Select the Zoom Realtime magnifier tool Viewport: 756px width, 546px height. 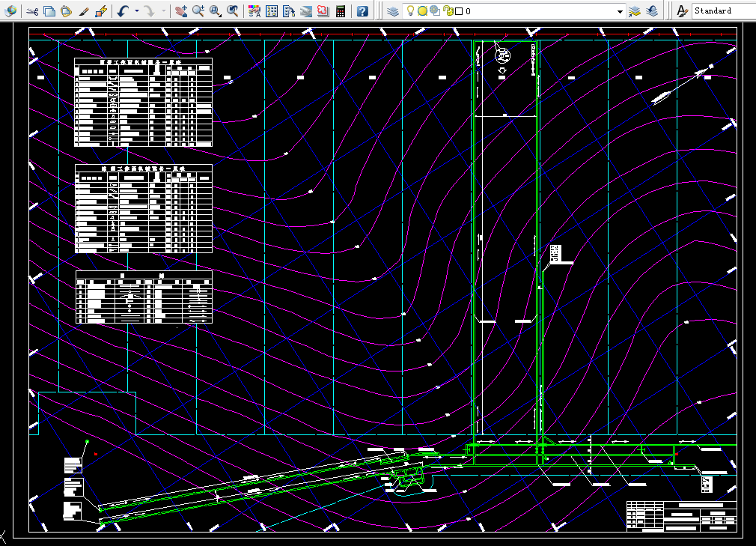coord(198,11)
